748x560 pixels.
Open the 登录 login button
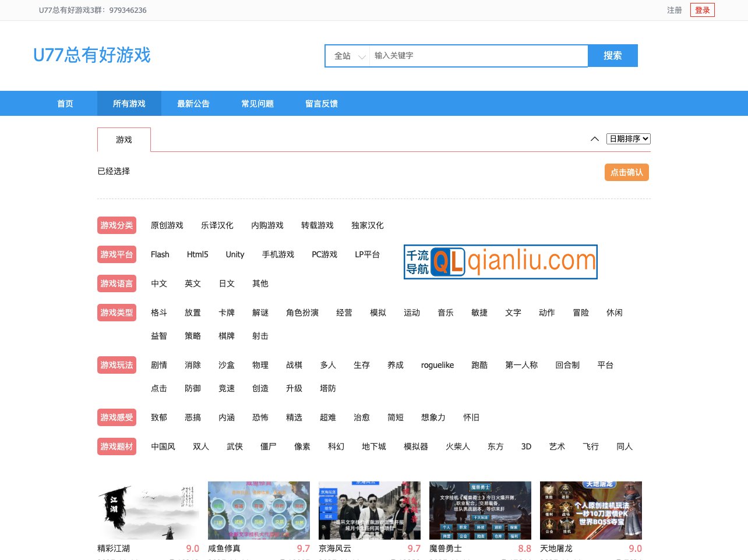(x=702, y=10)
